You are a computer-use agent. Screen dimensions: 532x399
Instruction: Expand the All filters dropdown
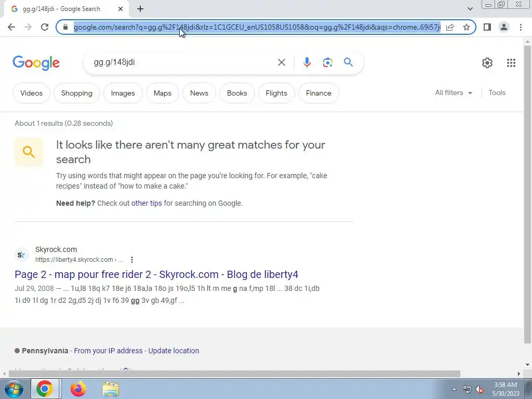click(454, 92)
